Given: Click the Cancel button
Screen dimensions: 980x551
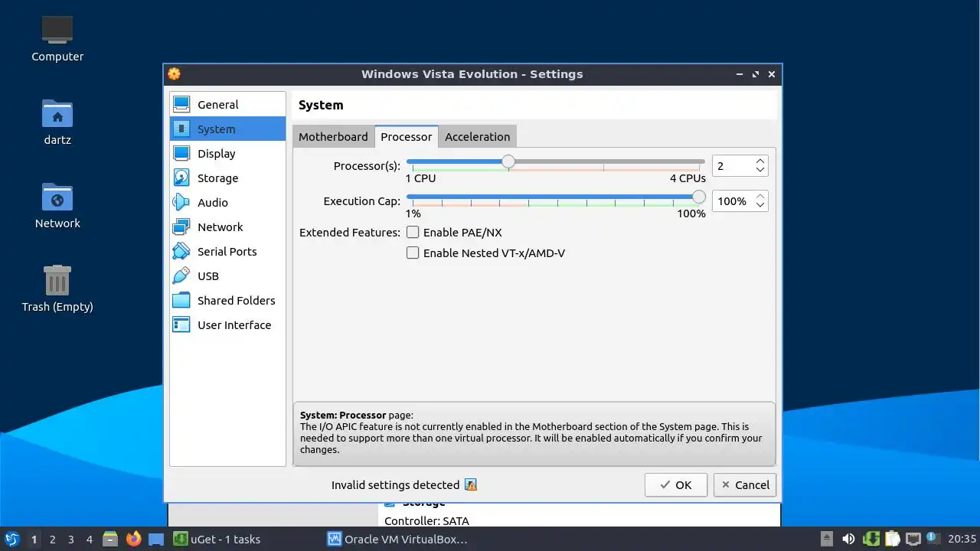Looking at the screenshot, I should pos(745,484).
